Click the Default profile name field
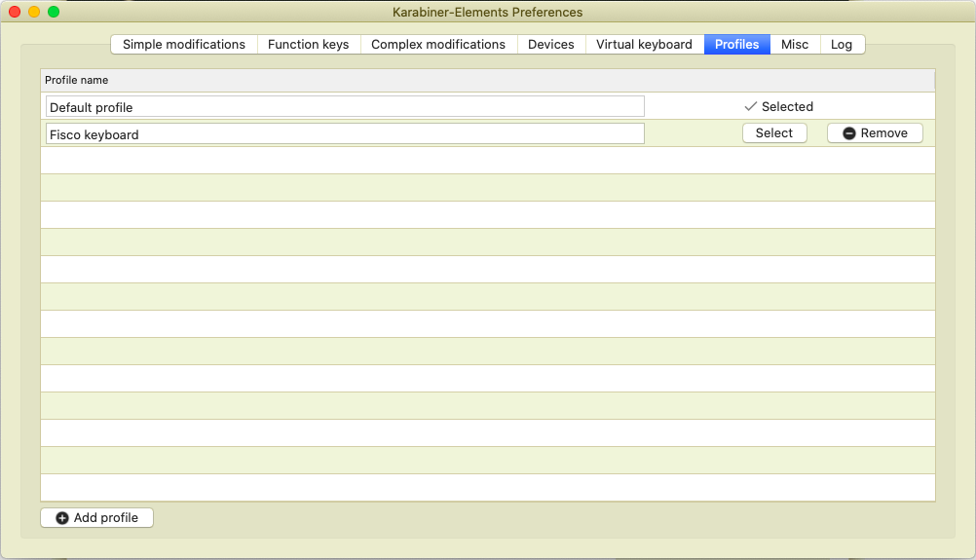The height and width of the screenshot is (560, 976). tap(345, 106)
